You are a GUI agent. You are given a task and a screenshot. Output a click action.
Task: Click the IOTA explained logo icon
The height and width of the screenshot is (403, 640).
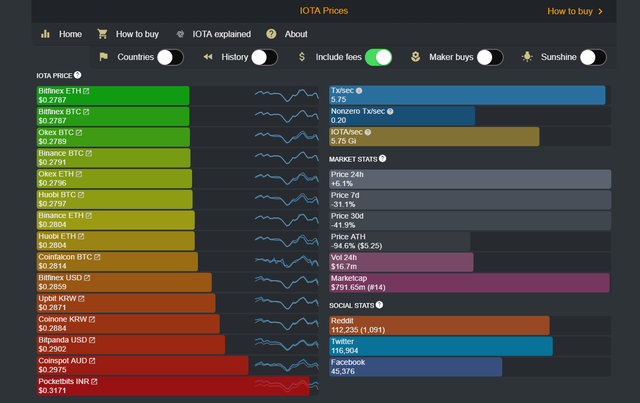coord(180,34)
